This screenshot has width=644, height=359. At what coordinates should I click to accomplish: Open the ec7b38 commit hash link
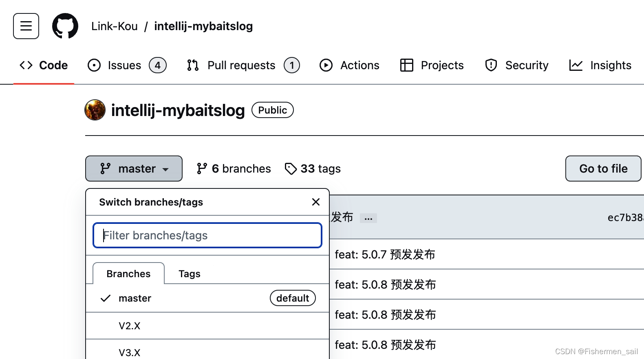[625, 218]
